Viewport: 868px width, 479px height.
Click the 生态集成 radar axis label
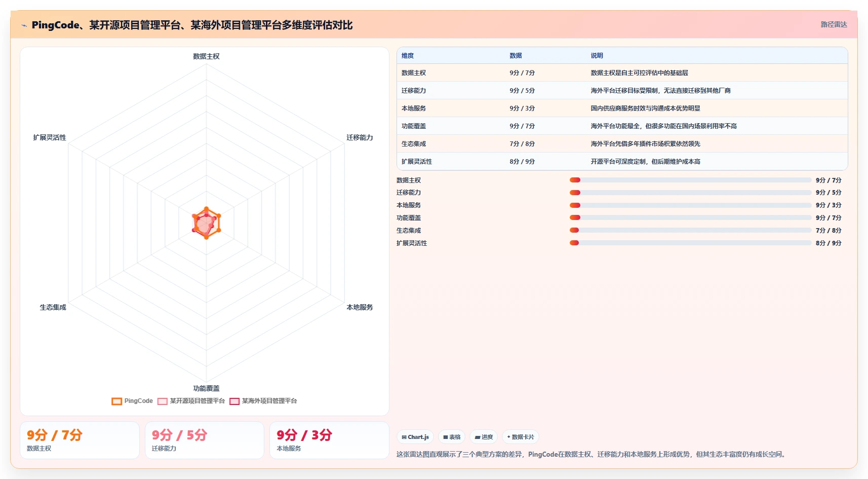[53, 307]
